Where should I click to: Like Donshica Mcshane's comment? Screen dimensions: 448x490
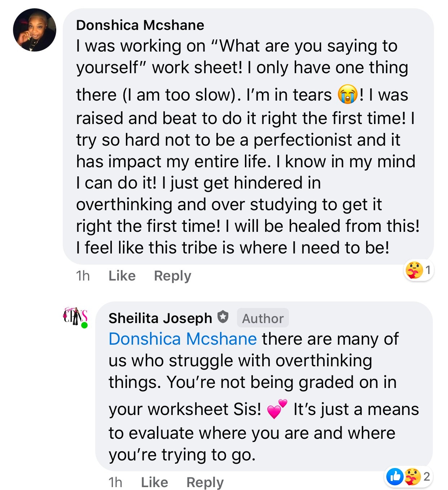click(122, 276)
